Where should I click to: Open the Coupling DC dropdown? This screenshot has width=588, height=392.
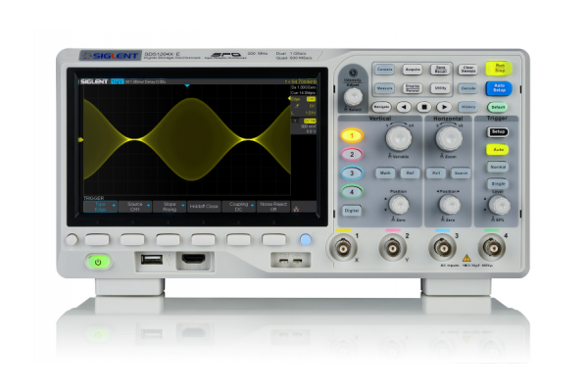[x=238, y=207]
